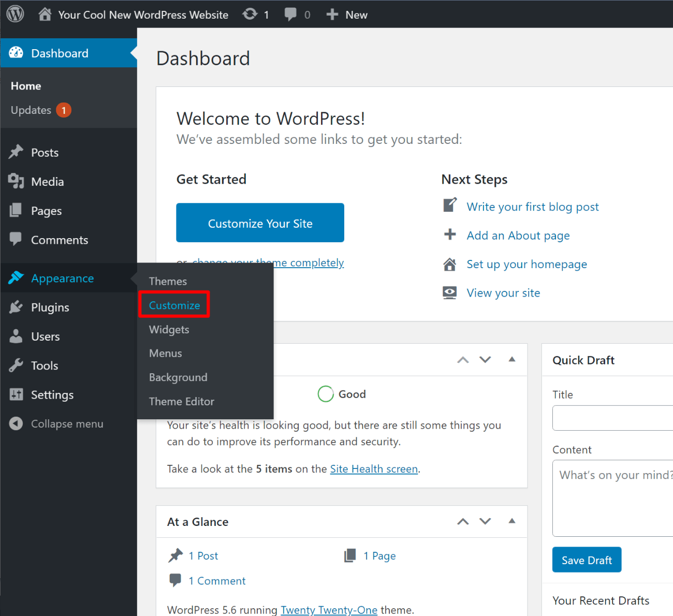
Task: Open Theme Editor in Appearance submenu
Action: click(x=182, y=402)
